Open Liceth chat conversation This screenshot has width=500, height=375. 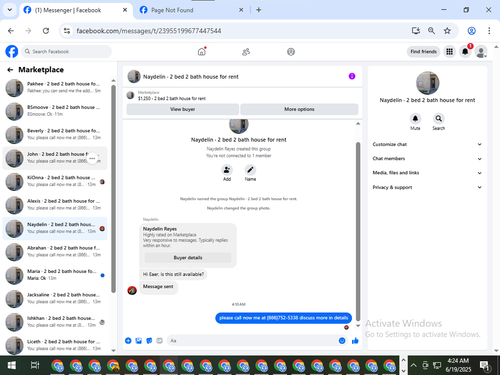pyautogui.click(x=55, y=345)
